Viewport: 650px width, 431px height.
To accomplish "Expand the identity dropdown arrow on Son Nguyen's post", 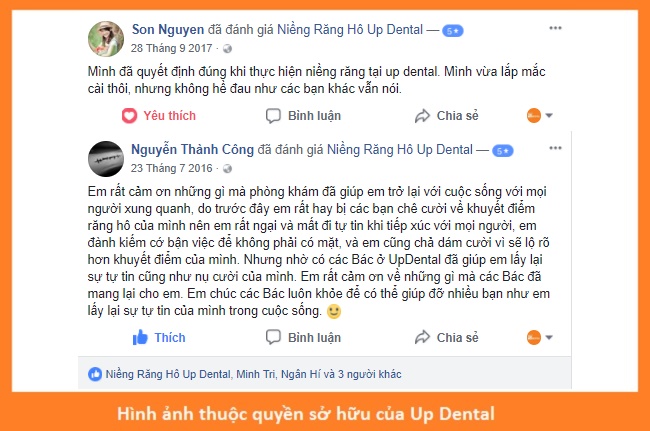I will [549, 116].
